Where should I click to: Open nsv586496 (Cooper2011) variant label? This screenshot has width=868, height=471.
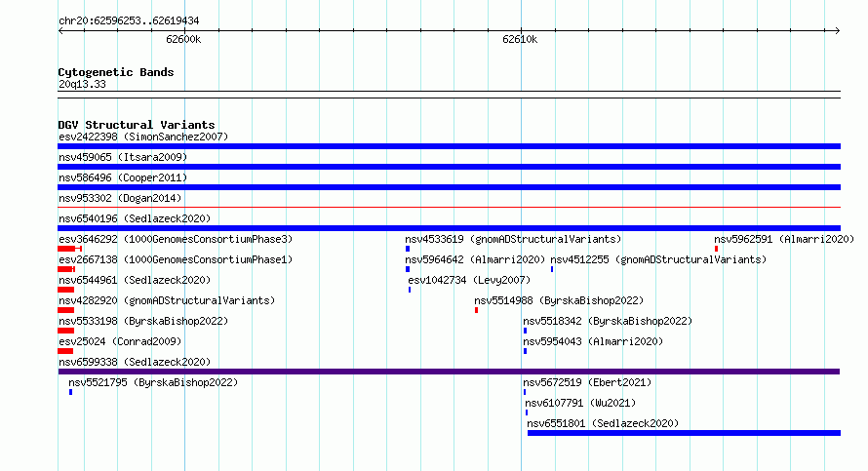tap(123, 177)
